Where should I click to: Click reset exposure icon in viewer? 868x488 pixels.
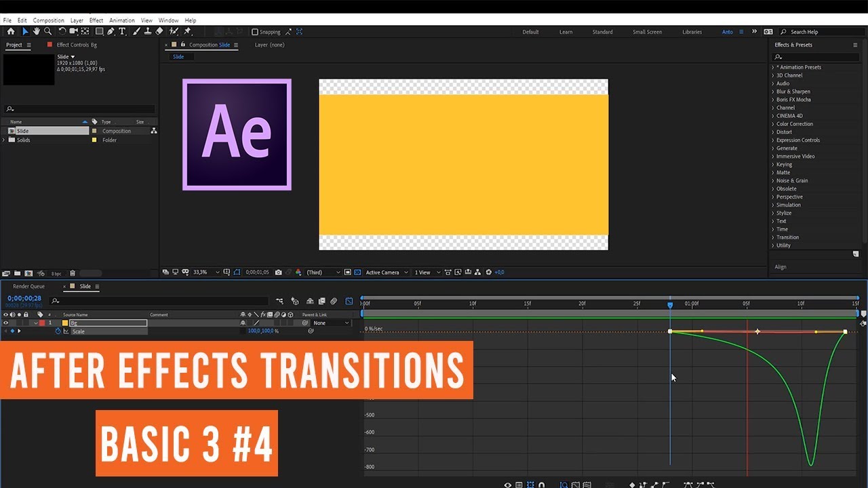tap(488, 272)
